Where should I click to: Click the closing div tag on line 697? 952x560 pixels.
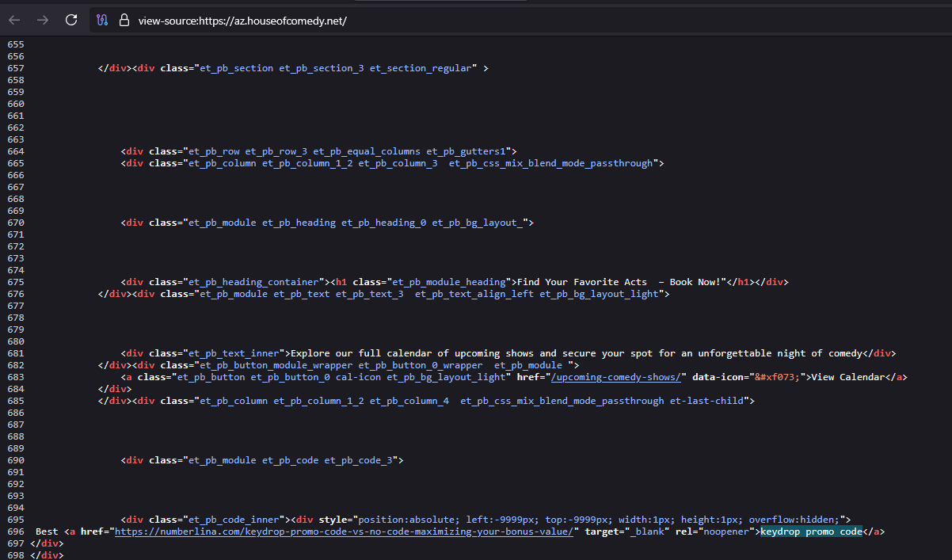[x=47, y=543]
